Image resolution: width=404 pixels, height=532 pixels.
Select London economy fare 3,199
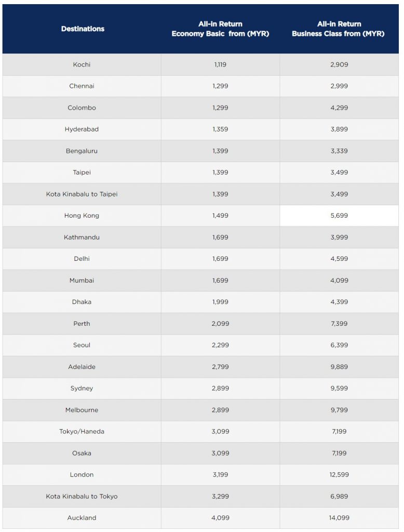(x=220, y=475)
